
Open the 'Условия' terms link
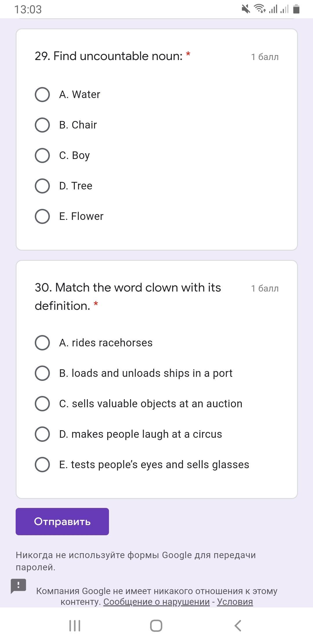[235, 602]
